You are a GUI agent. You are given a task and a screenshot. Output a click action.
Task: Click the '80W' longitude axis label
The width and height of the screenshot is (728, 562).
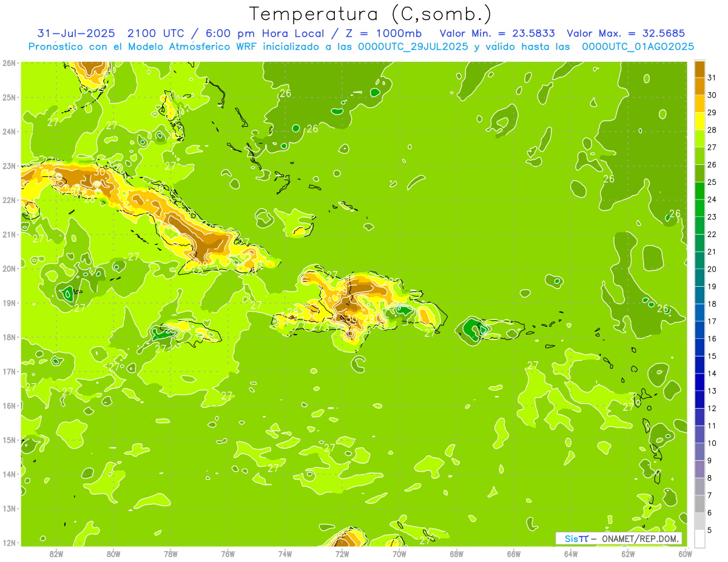click(113, 554)
